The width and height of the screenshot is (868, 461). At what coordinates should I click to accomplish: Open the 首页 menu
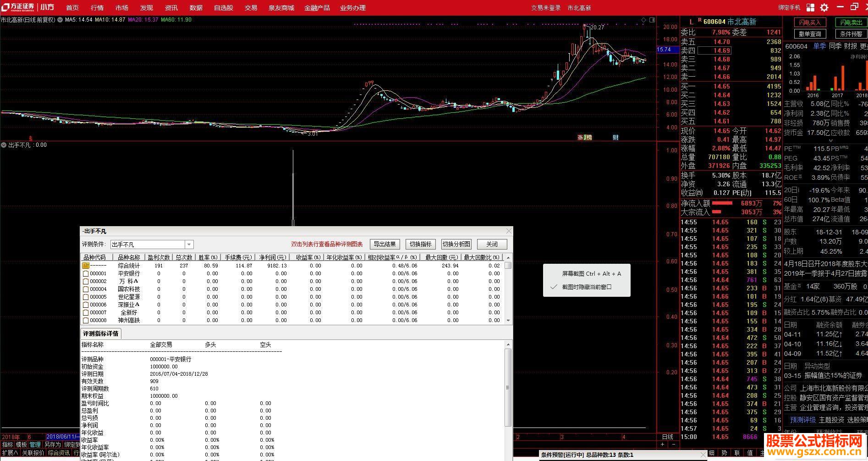tap(72, 8)
